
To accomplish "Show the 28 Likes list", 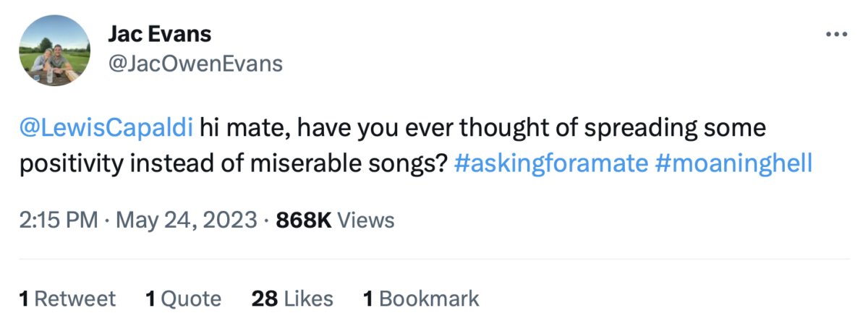I will tap(292, 299).
